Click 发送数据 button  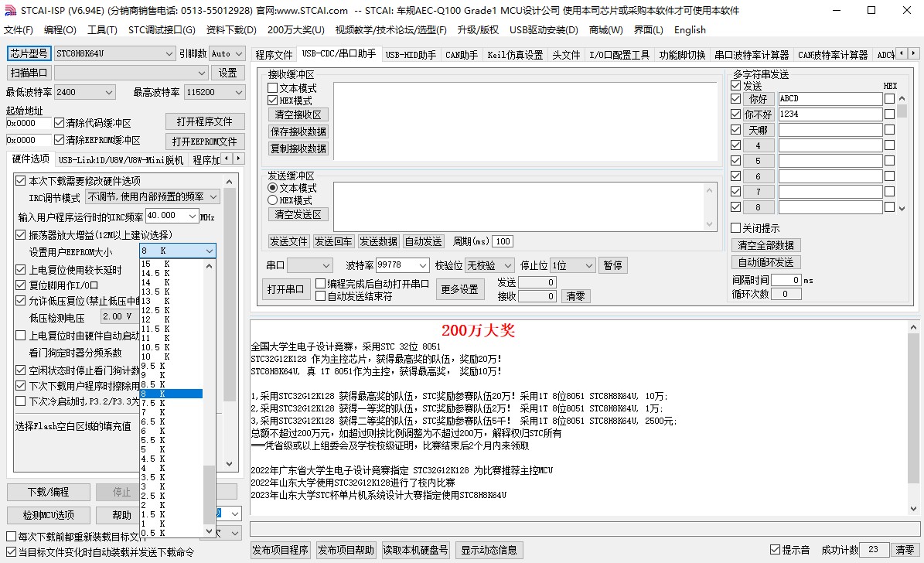(x=378, y=241)
